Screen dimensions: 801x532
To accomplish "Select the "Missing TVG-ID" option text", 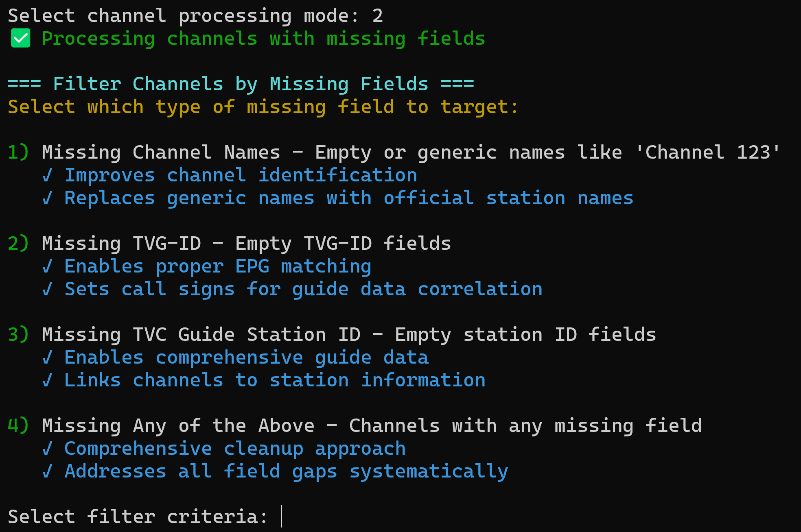I will 121,244.
